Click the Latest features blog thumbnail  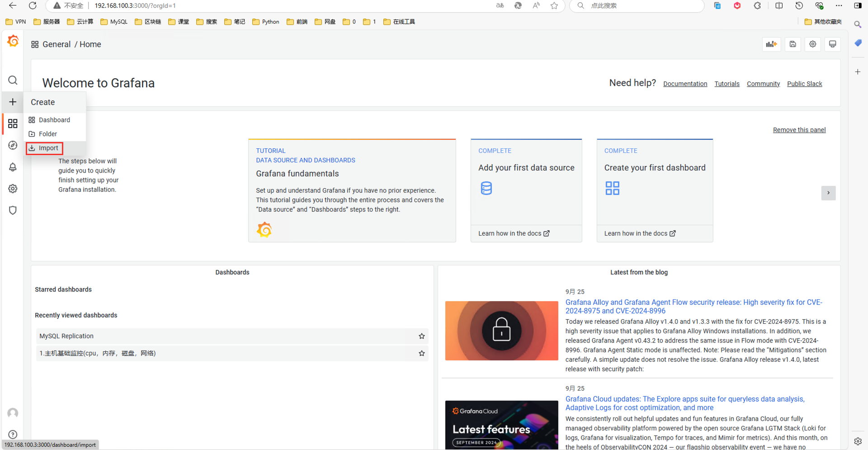point(501,425)
